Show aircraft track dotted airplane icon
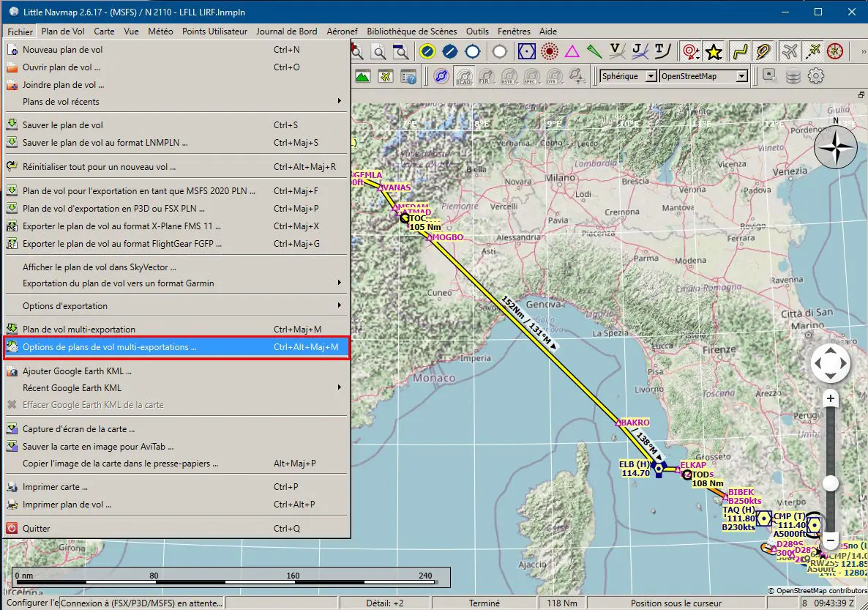 [812, 51]
